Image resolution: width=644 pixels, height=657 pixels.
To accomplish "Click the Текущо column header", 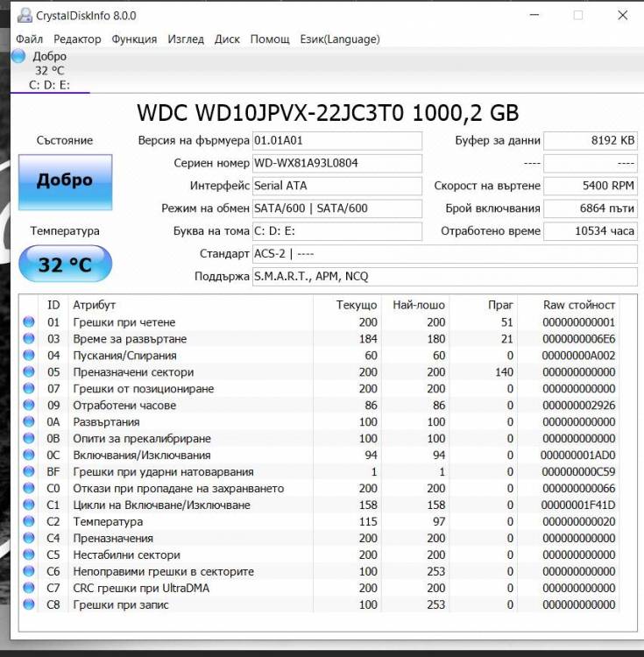I will pos(347,305).
